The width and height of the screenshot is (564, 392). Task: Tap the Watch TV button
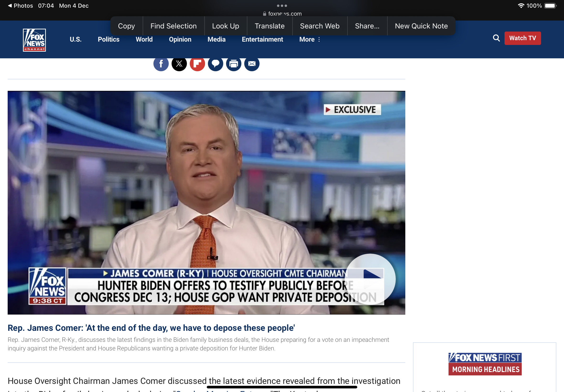522,38
